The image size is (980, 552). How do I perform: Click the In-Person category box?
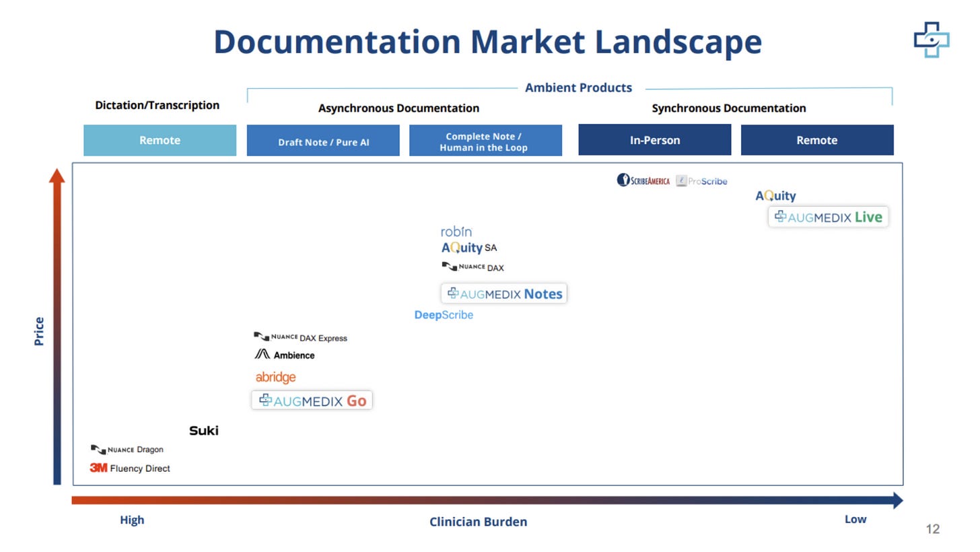tap(655, 140)
